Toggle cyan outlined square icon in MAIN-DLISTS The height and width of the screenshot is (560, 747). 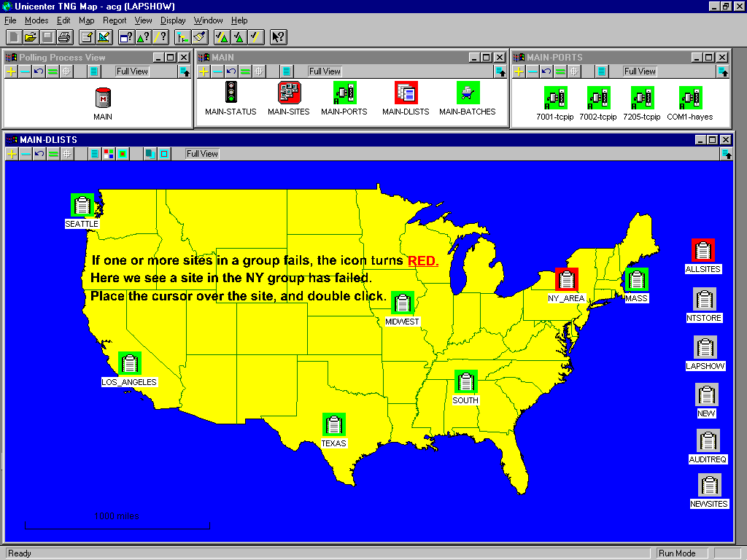[x=164, y=154]
